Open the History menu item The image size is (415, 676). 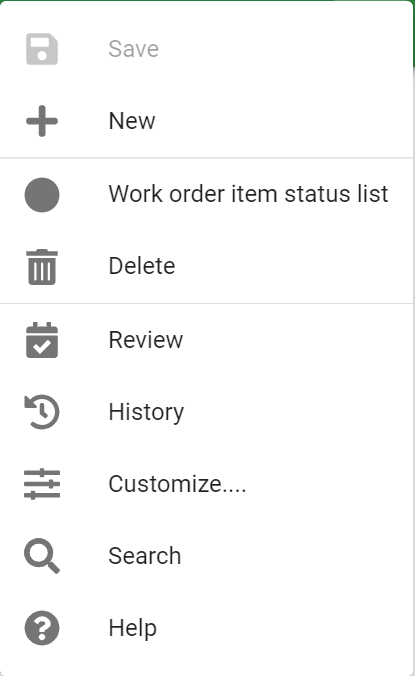[x=206, y=412]
